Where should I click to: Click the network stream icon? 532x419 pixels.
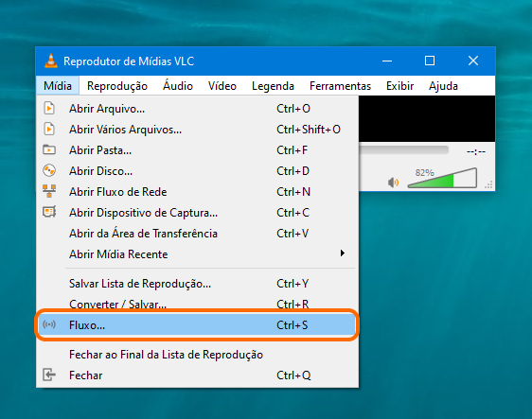click(49, 191)
